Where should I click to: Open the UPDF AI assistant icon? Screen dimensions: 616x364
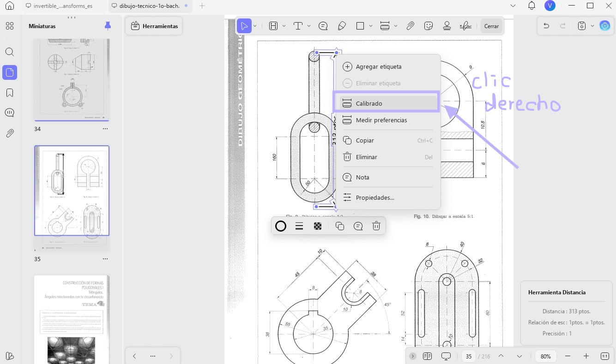pos(604,26)
